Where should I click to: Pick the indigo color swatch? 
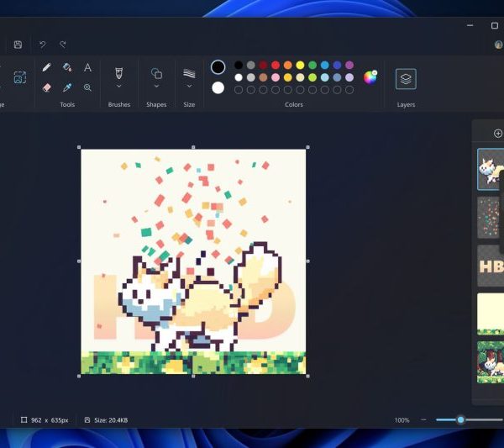click(x=337, y=66)
